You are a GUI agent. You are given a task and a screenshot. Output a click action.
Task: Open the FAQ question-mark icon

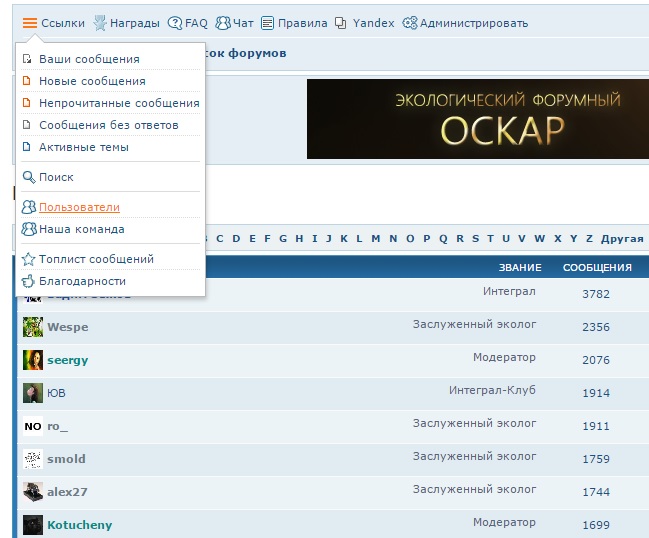(175, 23)
